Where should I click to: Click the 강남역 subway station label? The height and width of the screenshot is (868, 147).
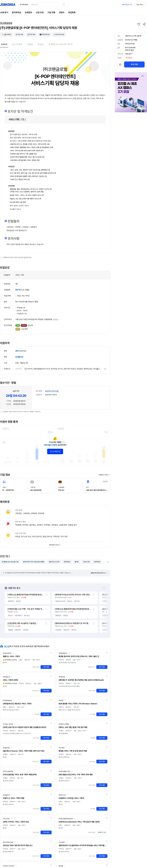coord(30,326)
